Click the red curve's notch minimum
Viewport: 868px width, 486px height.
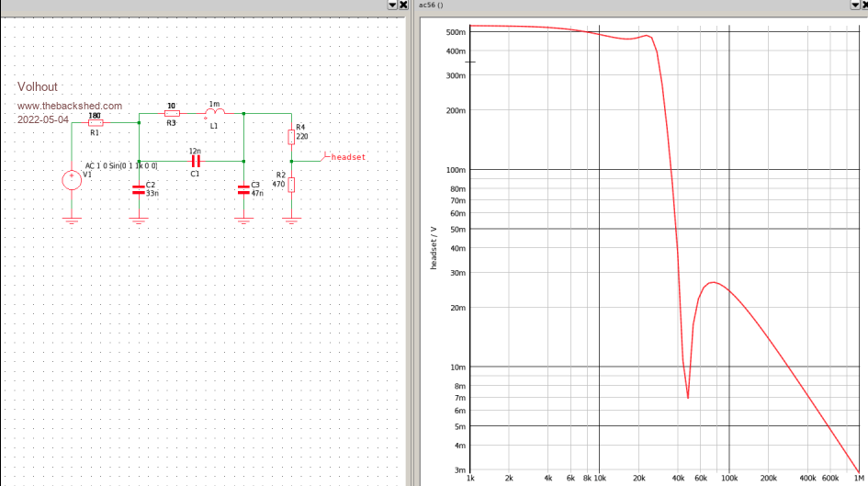[688, 397]
